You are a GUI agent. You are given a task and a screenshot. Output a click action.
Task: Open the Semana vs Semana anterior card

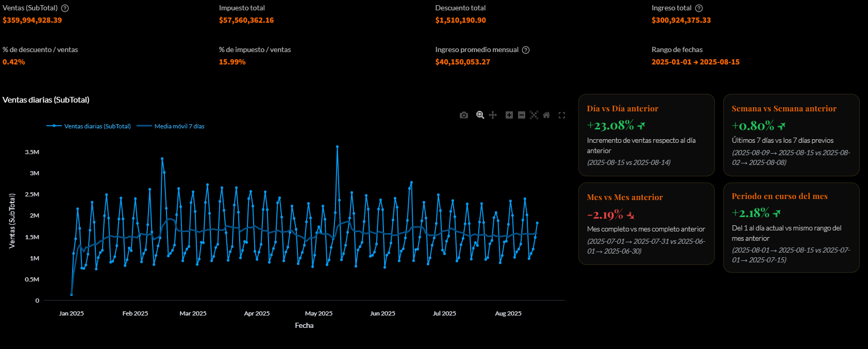791,135
